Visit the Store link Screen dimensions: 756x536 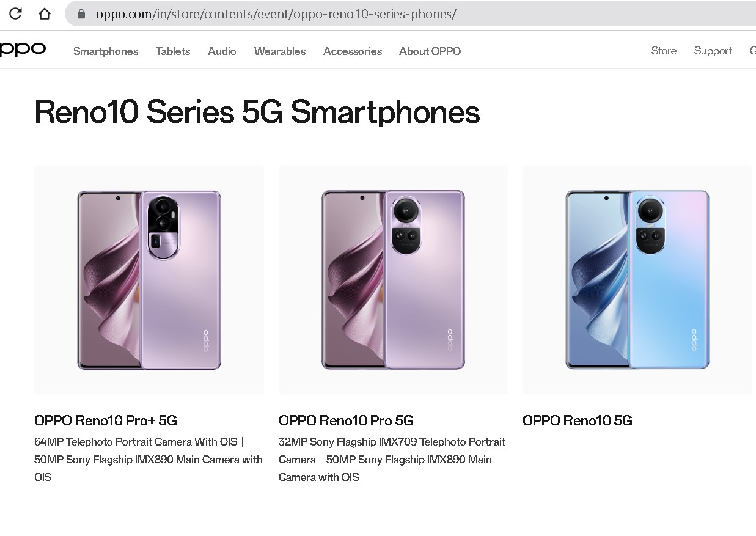pyautogui.click(x=664, y=51)
